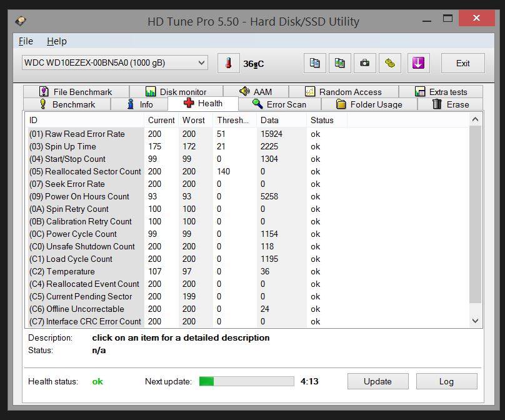Maximize the HD Tune Pro window
The width and height of the screenshot is (505, 420).
[x=447, y=19]
